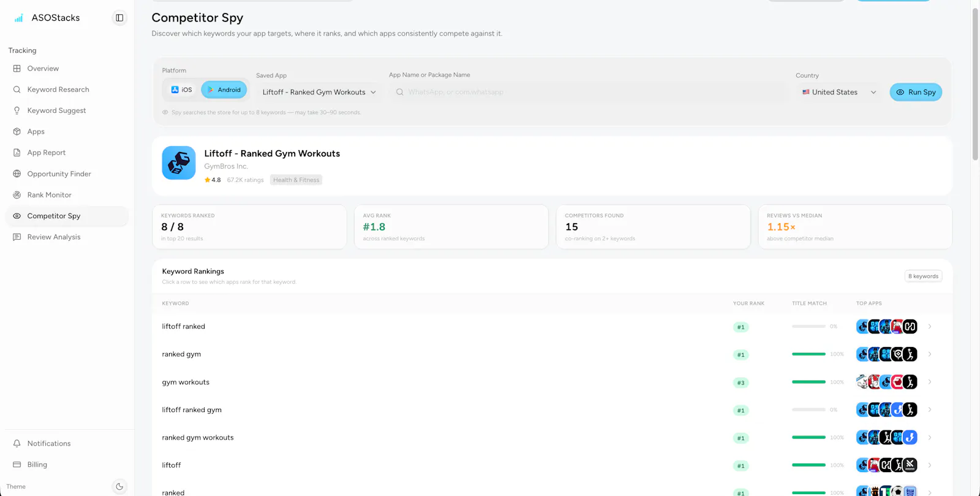Select the Android platform option
Viewport: 980px width, 496px height.
pos(224,90)
